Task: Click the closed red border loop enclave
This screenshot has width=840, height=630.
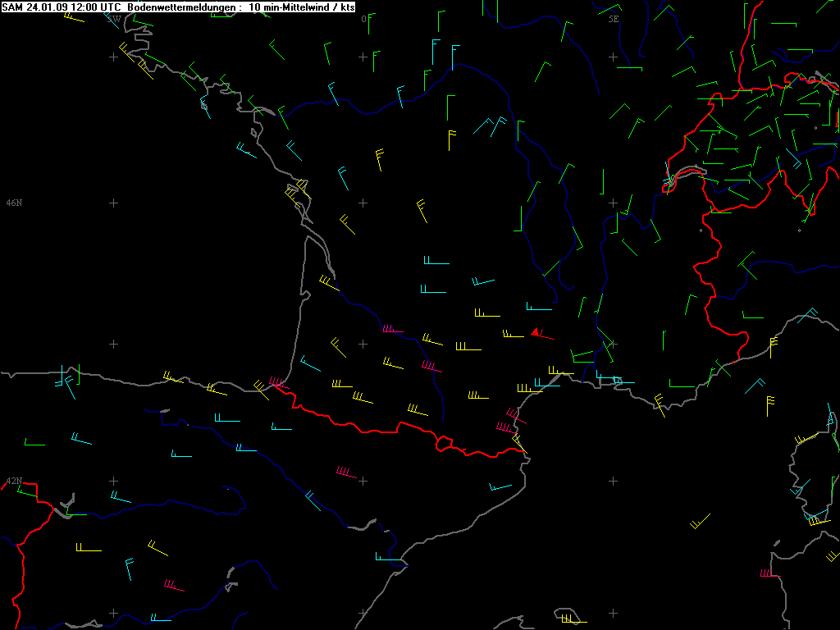Action: tap(445, 444)
